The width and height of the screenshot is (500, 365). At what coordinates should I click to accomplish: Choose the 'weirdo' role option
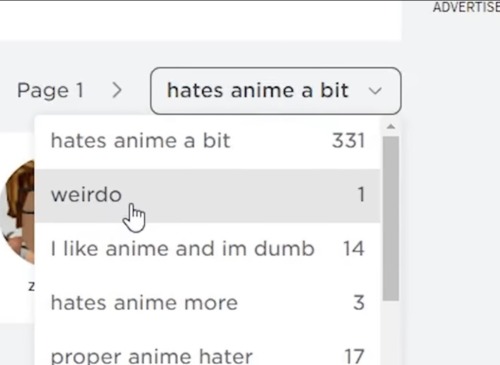[x=207, y=195]
